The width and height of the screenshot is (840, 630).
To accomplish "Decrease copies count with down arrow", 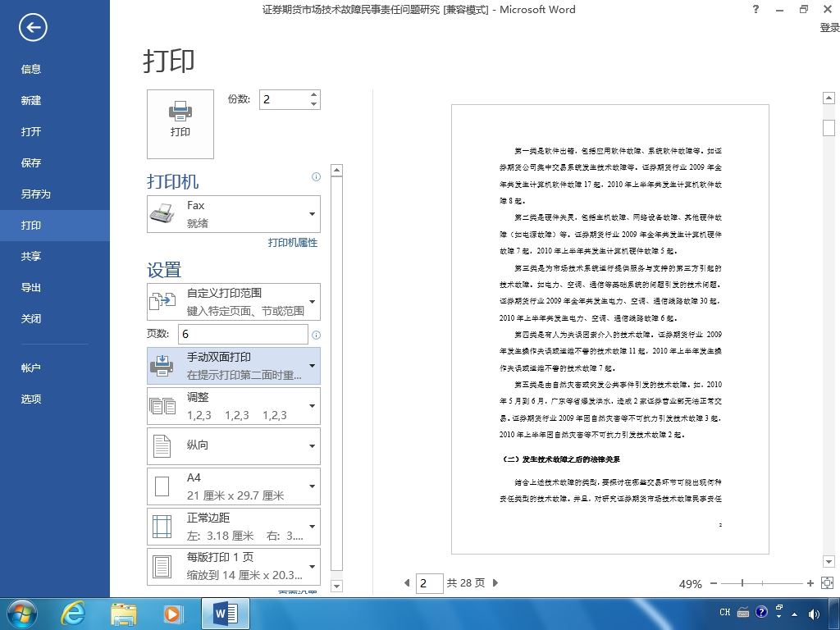I will click(314, 104).
